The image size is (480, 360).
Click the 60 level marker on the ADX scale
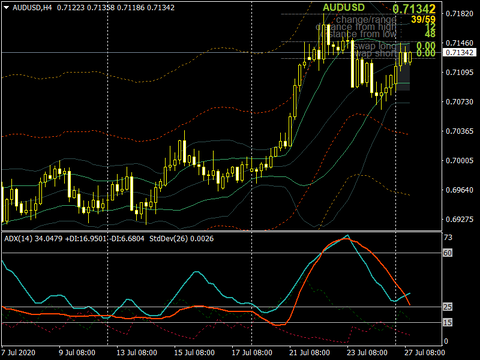coord(447,253)
